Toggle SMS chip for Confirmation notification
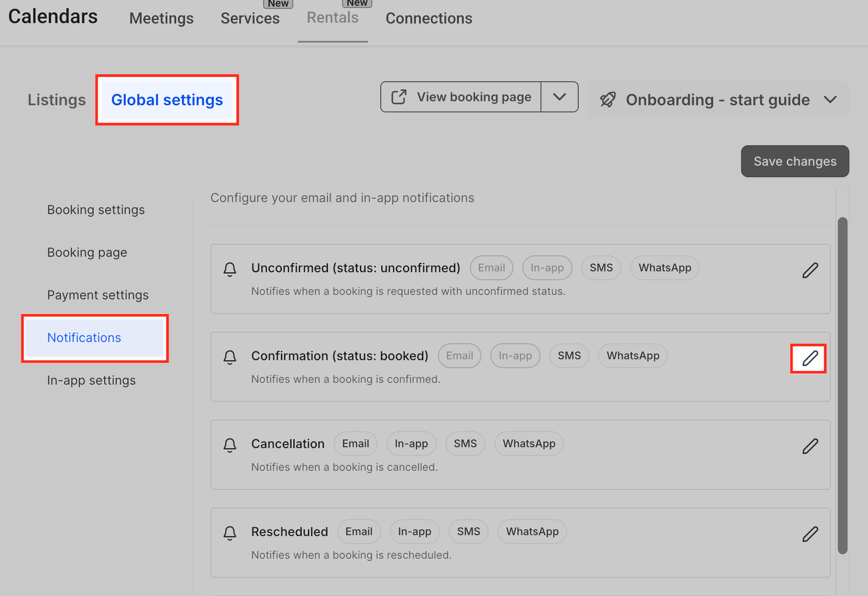 click(569, 356)
